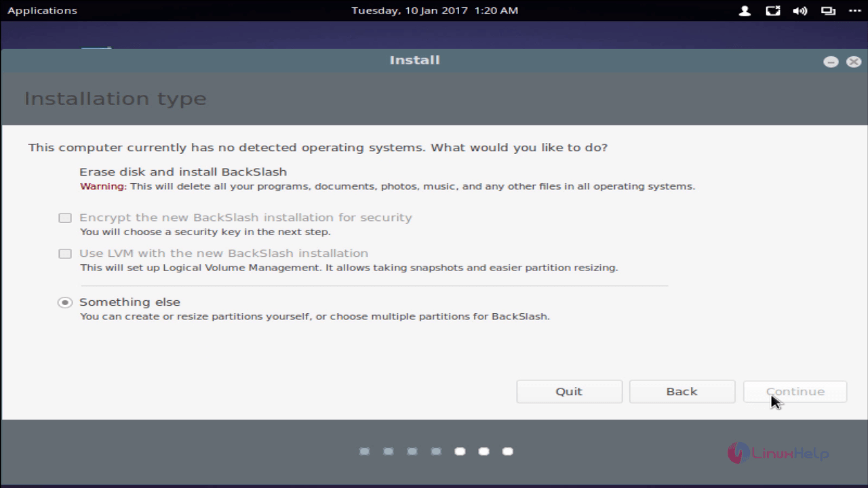Click 'You will choose a security key' text
Viewport: 868px width, 488px height.
point(205,232)
